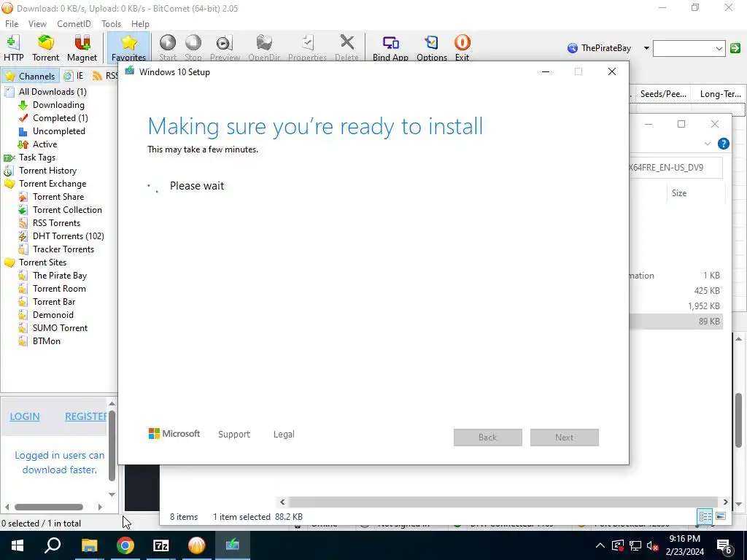This screenshot has height=560, width=747.
Task: Click the Seeds/Peers column header
Action: pos(663,94)
